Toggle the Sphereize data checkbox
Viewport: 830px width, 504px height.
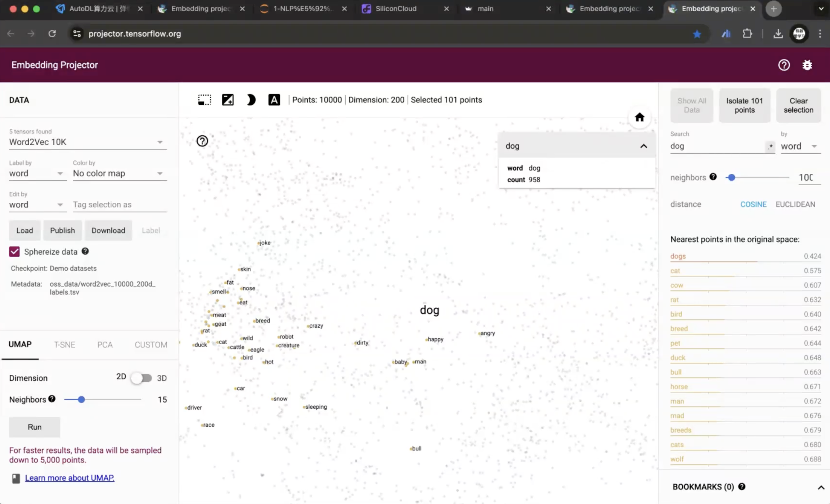[x=15, y=252]
